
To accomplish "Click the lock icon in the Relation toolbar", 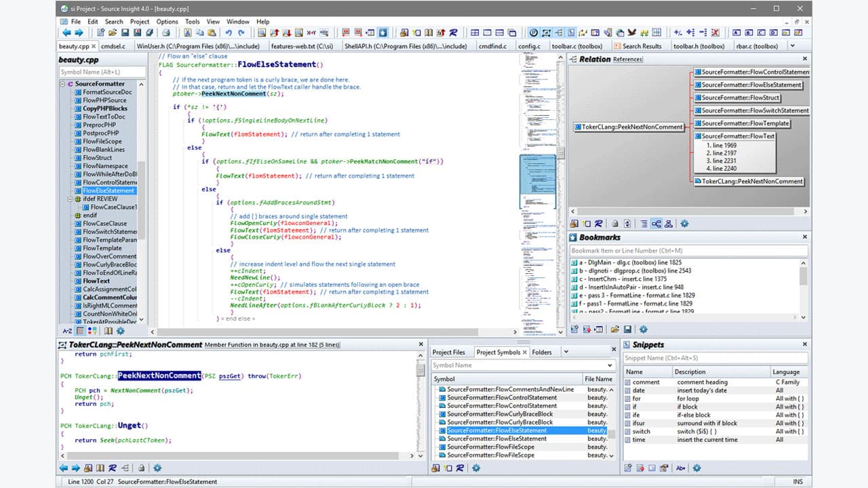I will 616,223.
